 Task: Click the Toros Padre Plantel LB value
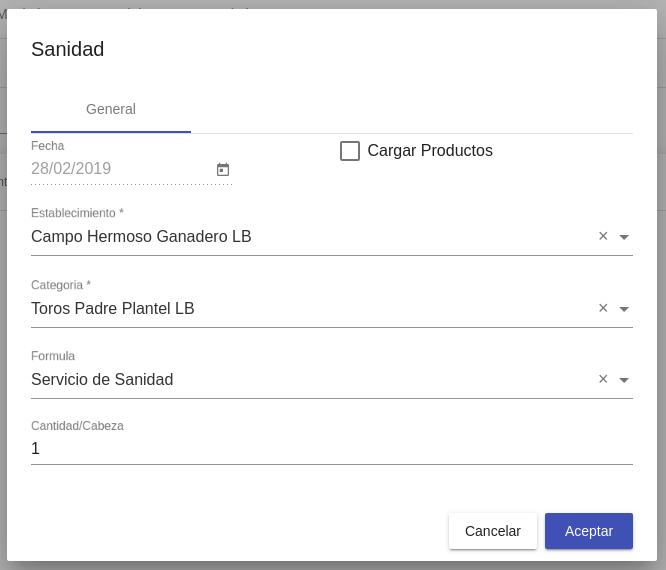click(x=113, y=309)
